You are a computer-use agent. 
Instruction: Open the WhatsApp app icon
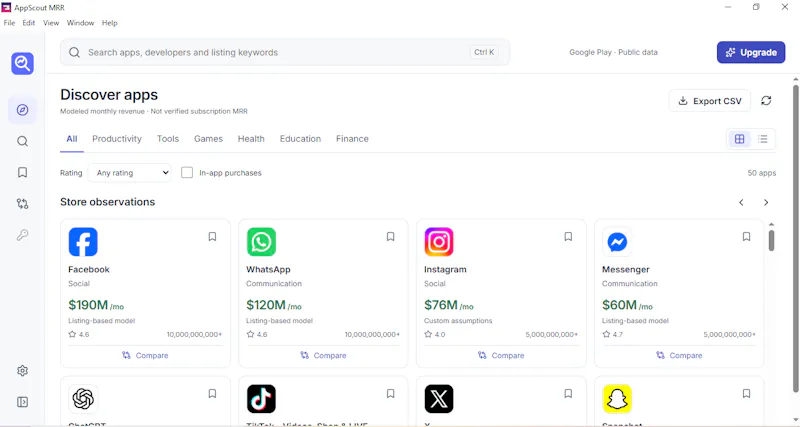(261, 242)
